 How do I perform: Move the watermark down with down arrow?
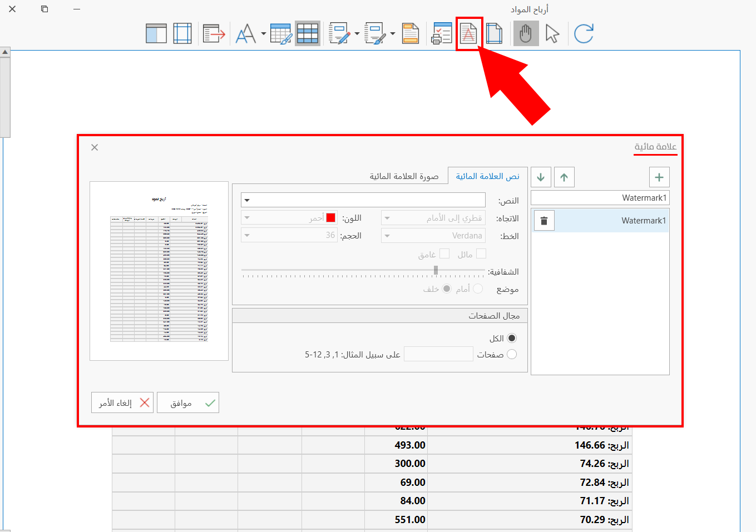[541, 177]
